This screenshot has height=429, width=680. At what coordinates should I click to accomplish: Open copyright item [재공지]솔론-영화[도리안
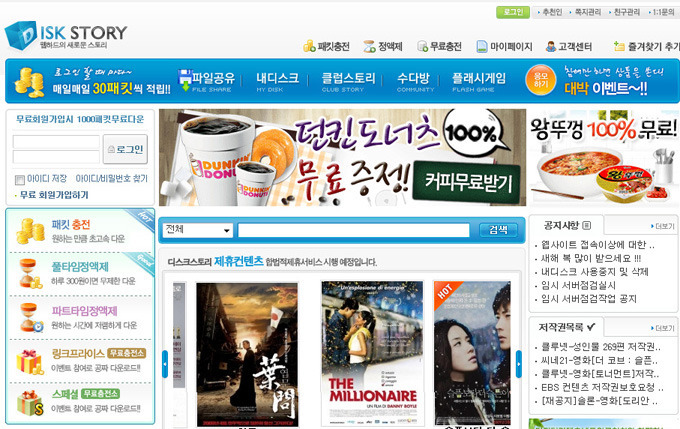599,400
